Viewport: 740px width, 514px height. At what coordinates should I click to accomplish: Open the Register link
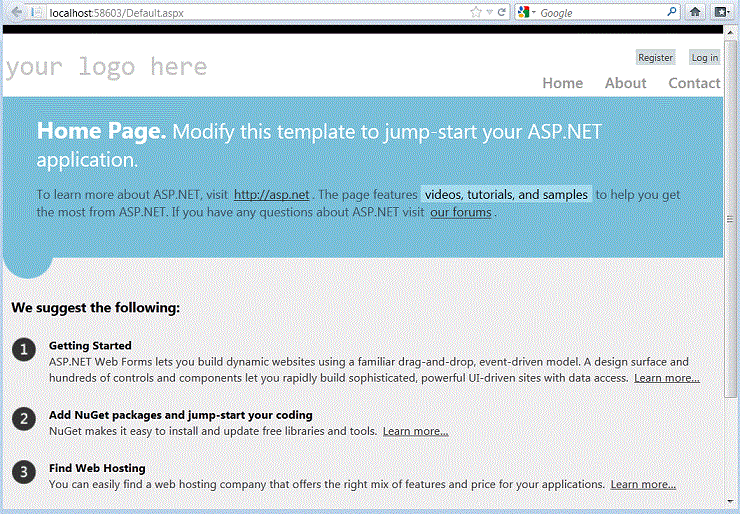pos(656,57)
